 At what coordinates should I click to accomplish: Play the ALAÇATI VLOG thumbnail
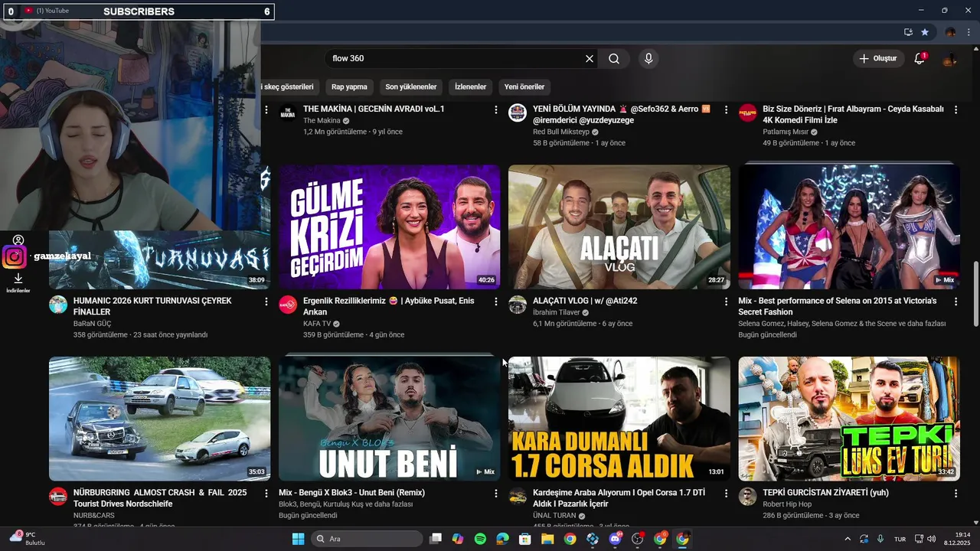click(619, 227)
